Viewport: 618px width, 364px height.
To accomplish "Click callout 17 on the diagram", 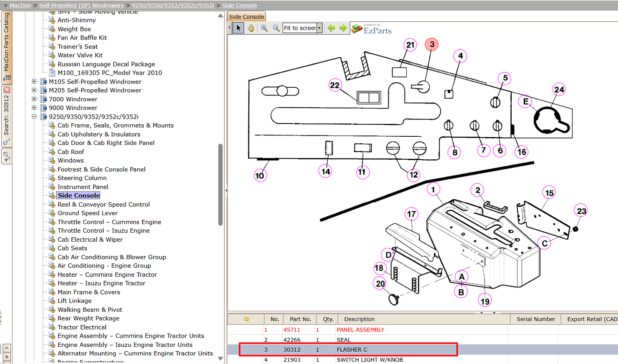I will click(x=411, y=214).
